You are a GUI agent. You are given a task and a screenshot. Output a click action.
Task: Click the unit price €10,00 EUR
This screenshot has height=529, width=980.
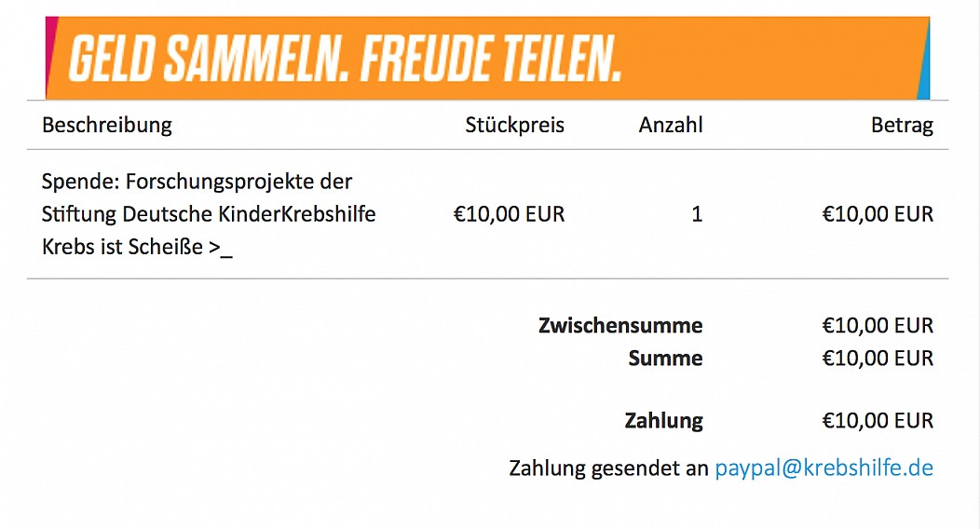(509, 214)
